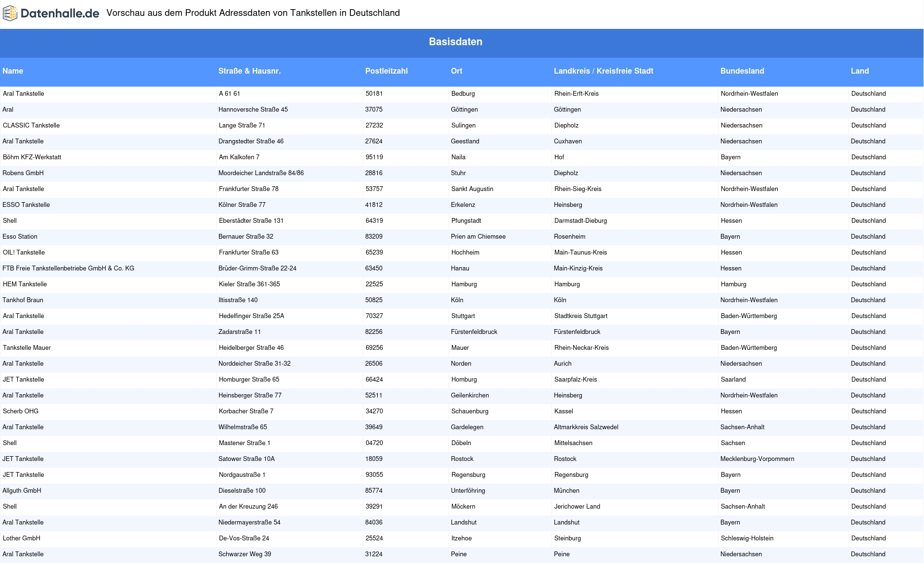Click address Drangstedter Straße 46
This screenshot has height=563, width=924.
(251, 141)
